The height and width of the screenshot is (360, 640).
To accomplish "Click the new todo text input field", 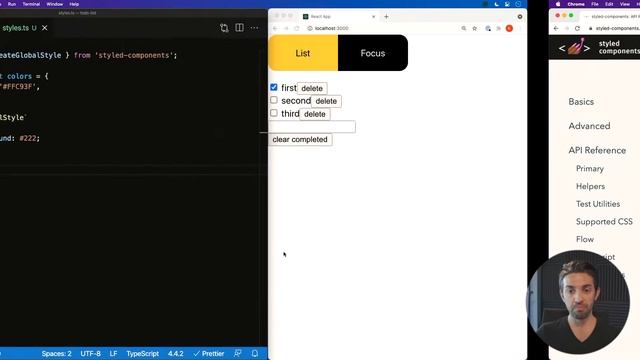I will coord(312,127).
